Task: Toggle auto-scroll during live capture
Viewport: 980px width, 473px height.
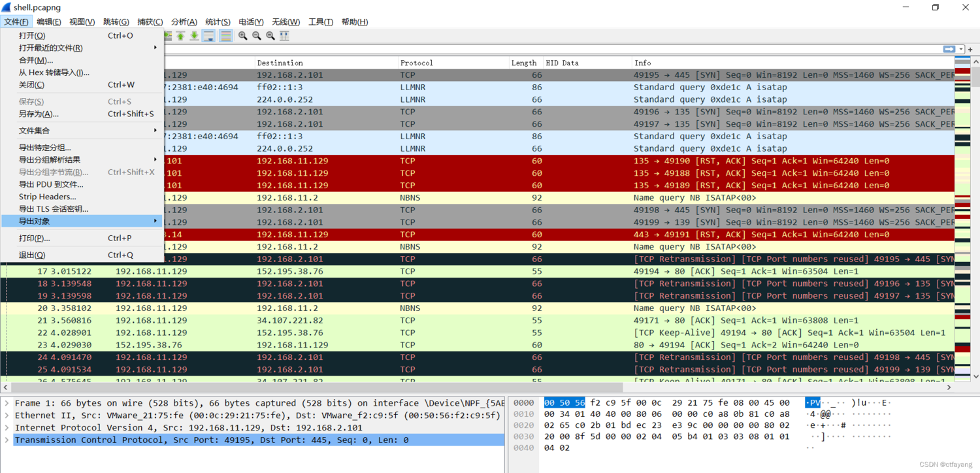Action: pyautogui.click(x=209, y=36)
